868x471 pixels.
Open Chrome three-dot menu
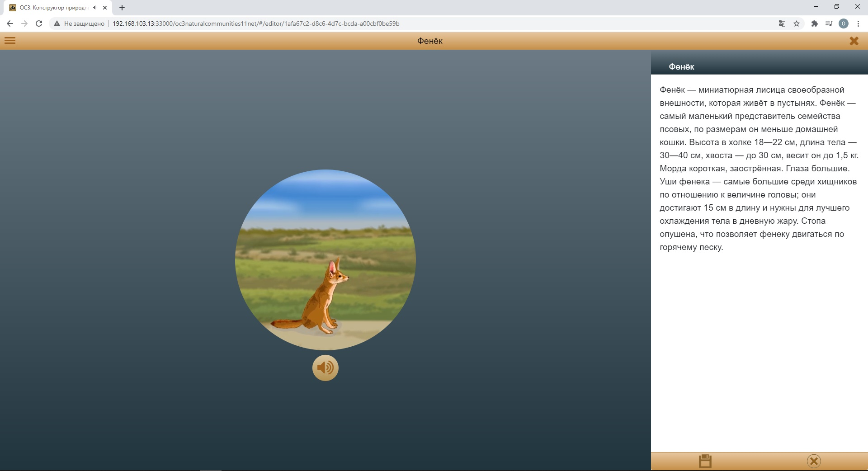pos(858,24)
